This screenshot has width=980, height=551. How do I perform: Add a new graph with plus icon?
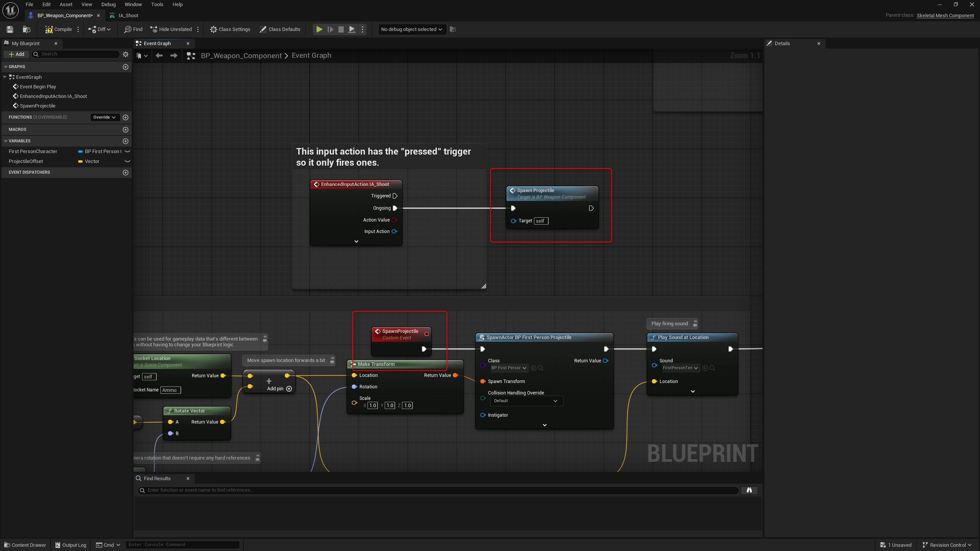click(126, 67)
